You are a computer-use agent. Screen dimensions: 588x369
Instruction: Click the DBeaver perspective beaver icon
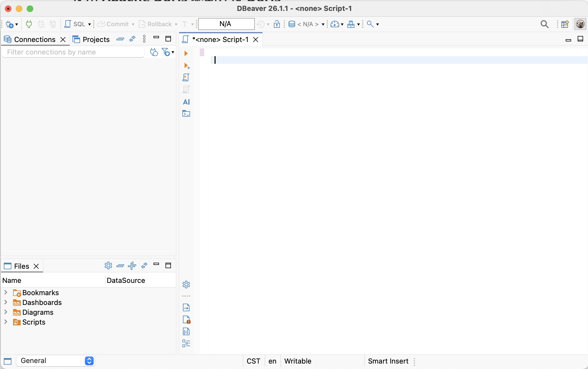(x=580, y=24)
